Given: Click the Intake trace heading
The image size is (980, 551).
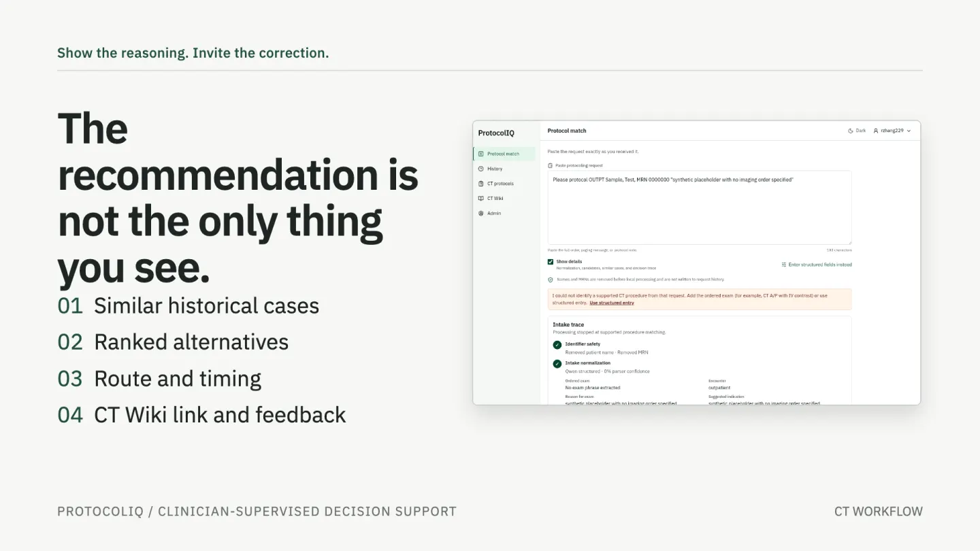Looking at the screenshot, I should click(568, 324).
